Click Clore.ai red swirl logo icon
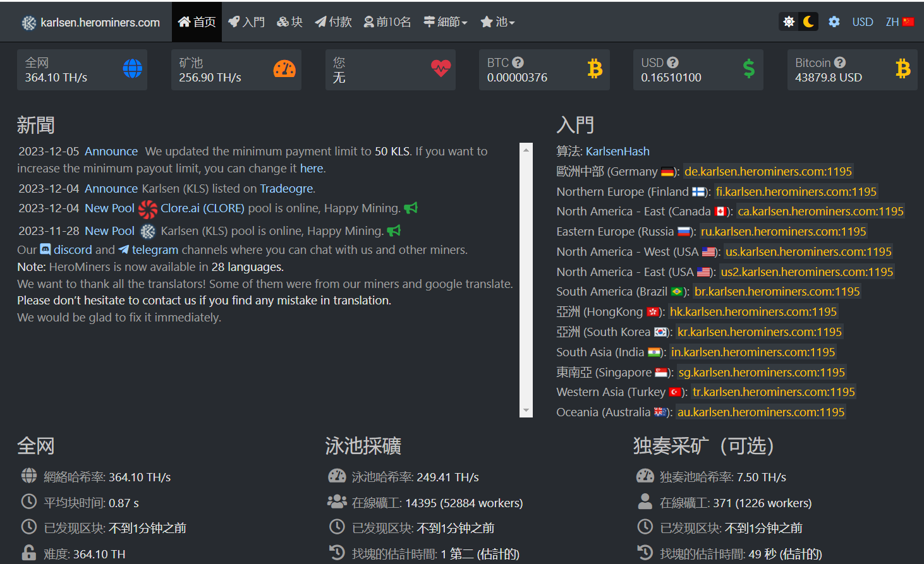This screenshot has height=564, width=924. (148, 209)
